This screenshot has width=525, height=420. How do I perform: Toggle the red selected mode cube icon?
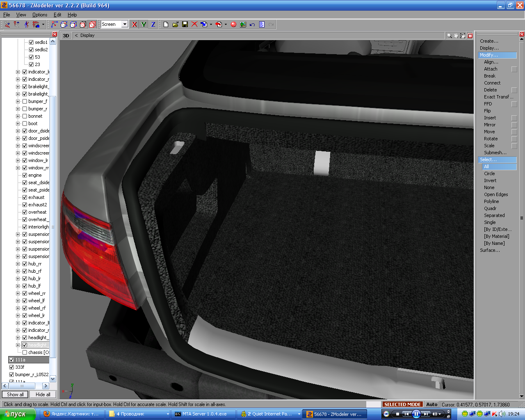click(93, 25)
